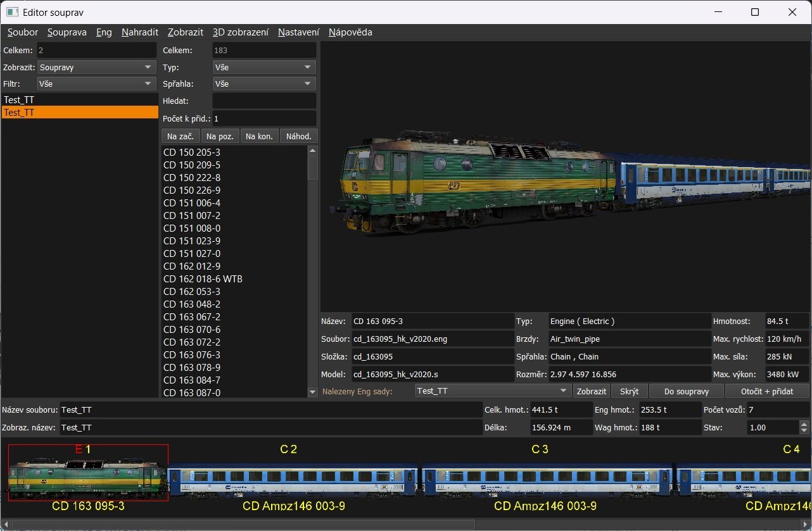Expand the Typ dropdown

263,67
